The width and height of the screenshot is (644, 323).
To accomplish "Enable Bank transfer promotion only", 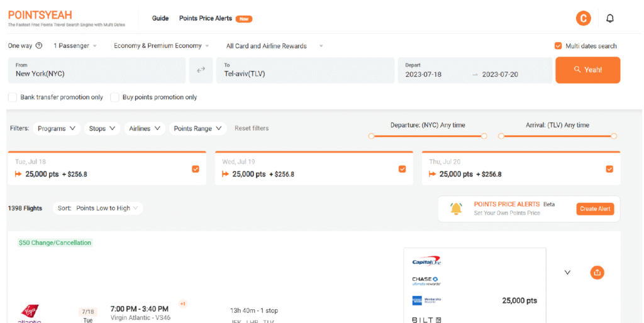I will coord(13,97).
